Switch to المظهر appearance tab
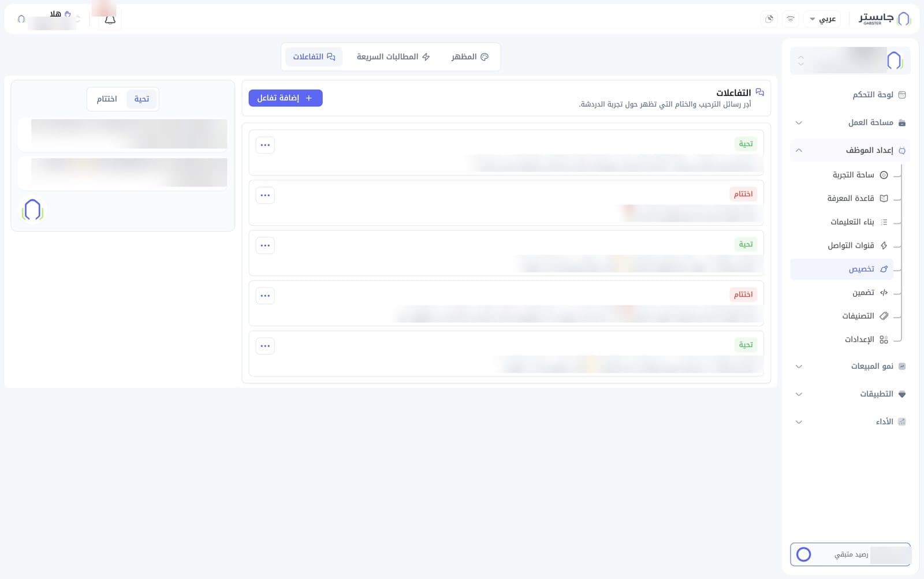 pyautogui.click(x=470, y=57)
